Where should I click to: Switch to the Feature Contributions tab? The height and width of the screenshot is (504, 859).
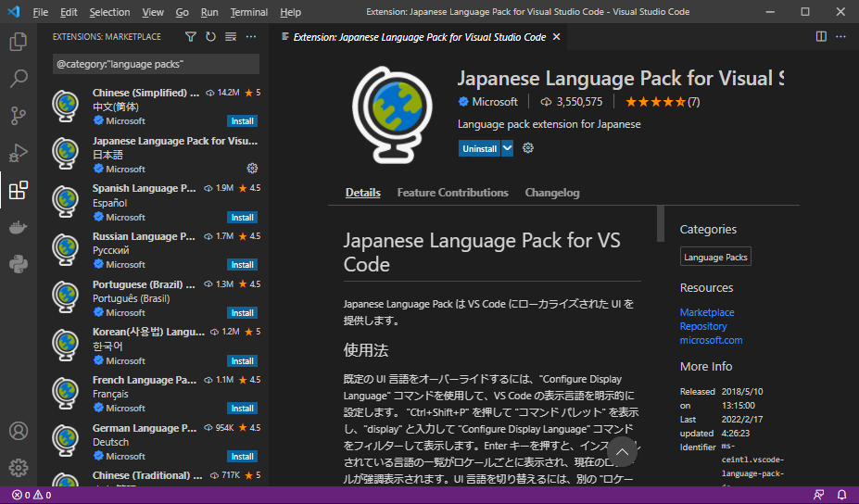click(x=452, y=193)
